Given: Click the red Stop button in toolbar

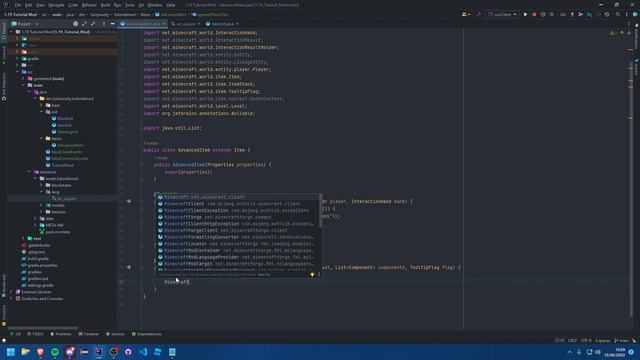Looking at the screenshot, I should point(534,14).
